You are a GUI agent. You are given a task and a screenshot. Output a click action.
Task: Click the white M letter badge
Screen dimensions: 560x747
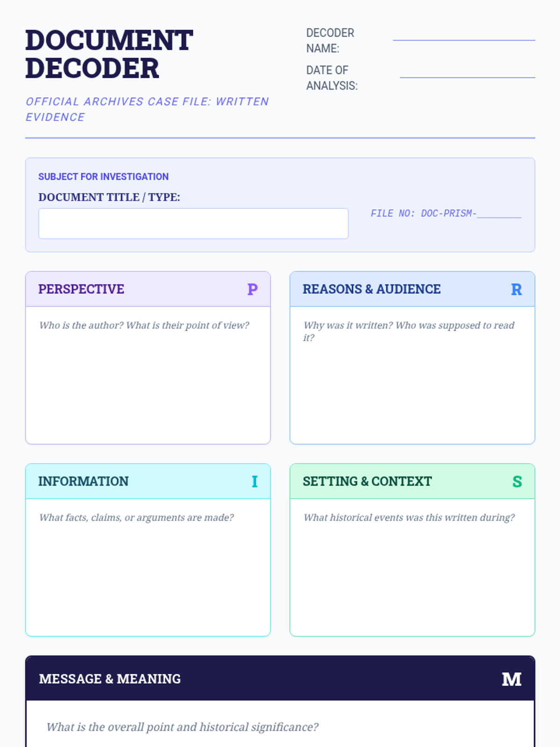pyautogui.click(x=511, y=679)
